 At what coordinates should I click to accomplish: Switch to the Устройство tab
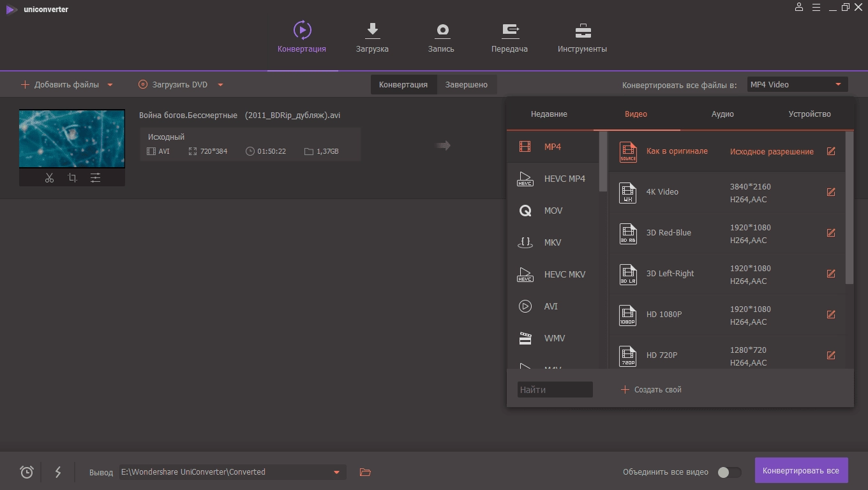click(809, 114)
